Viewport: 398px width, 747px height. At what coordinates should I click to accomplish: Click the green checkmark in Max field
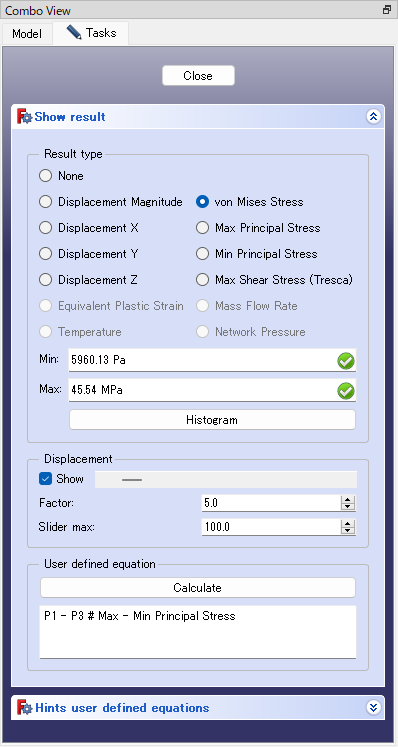[346, 392]
